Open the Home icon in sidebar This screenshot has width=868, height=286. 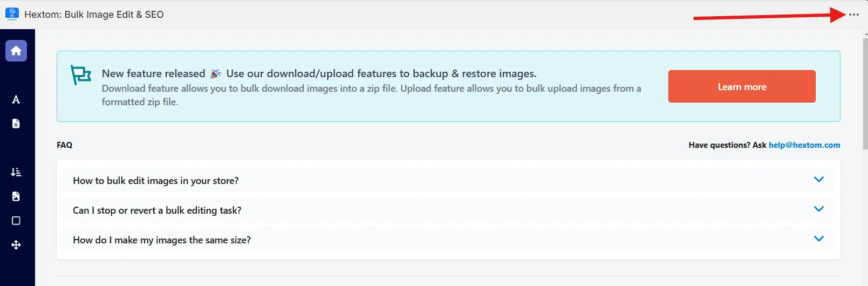pyautogui.click(x=16, y=51)
